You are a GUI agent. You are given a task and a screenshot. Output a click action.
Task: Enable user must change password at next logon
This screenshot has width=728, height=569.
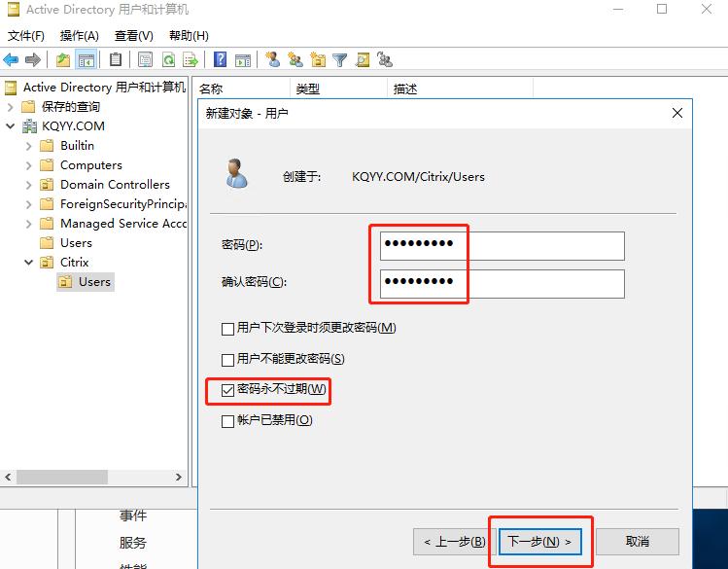[228, 329]
